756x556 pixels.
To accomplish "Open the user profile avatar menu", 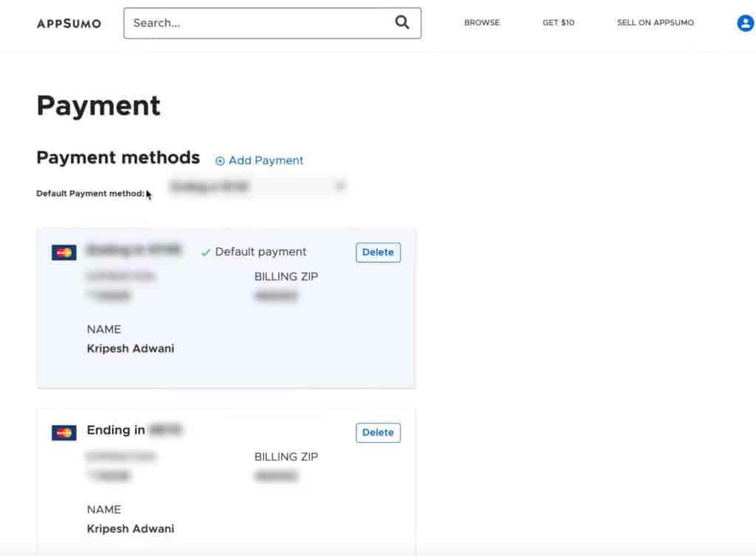I will click(x=745, y=23).
